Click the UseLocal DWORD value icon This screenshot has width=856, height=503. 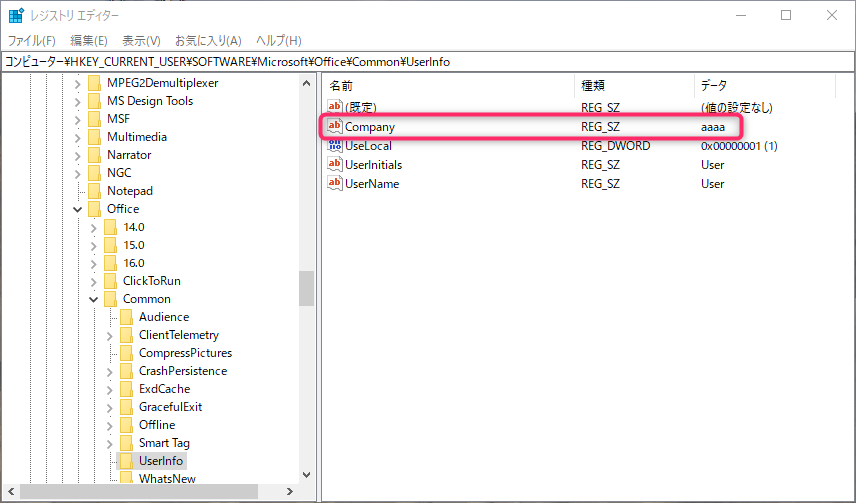click(335, 146)
